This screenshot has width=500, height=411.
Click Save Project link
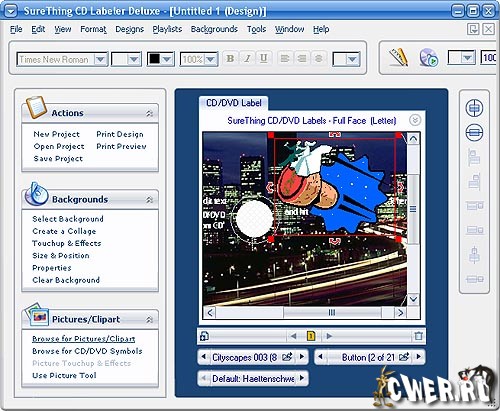[x=58, y=159]
